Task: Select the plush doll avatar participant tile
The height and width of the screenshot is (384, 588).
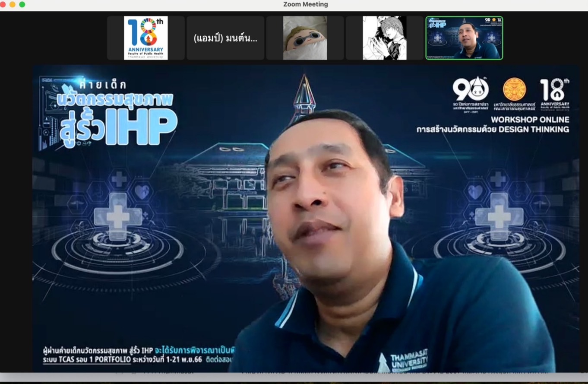Action: [x=305, y=38]
